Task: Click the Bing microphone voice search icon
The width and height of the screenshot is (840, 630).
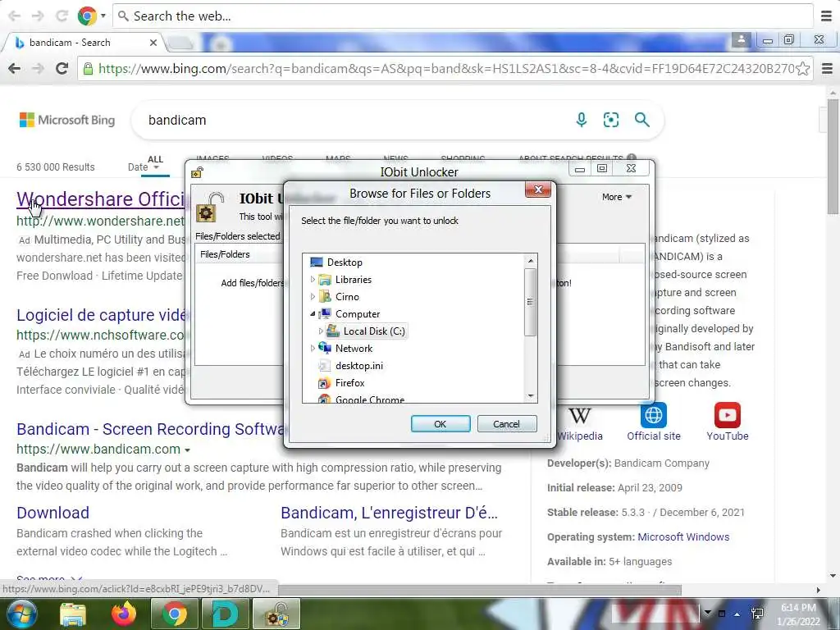Action: coord(582,120)
